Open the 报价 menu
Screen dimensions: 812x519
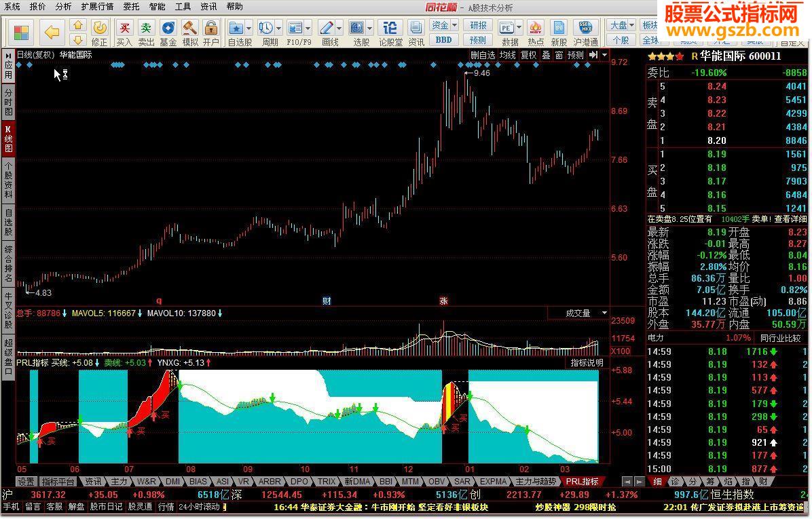[x=37, y=7]
